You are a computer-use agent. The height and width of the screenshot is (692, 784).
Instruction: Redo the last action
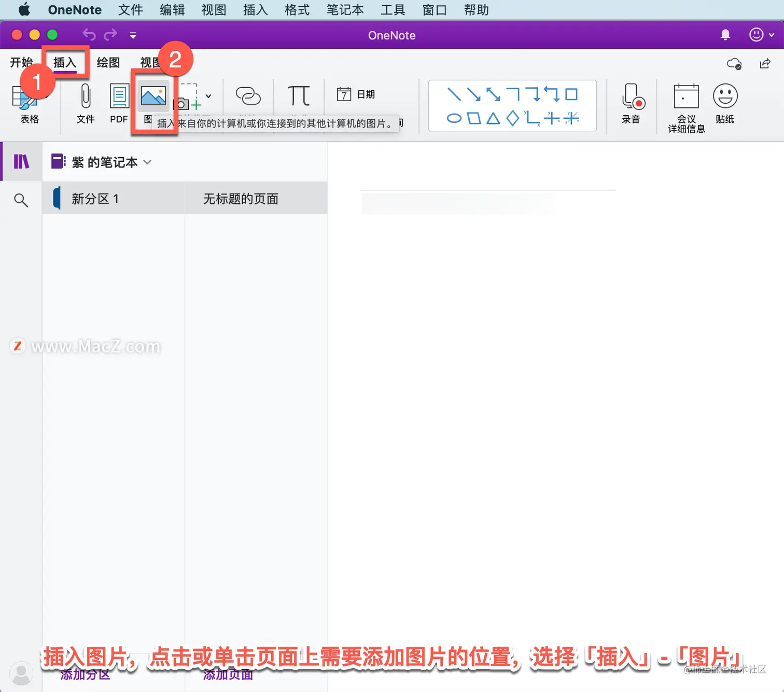pyautogui.click(x=110, y=35)
